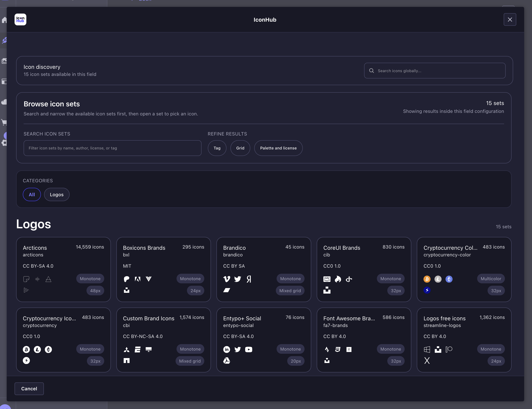This screenshot has height=409, width=532.
Task: Open the Arcticons icon set
Action: coord(64,270)
